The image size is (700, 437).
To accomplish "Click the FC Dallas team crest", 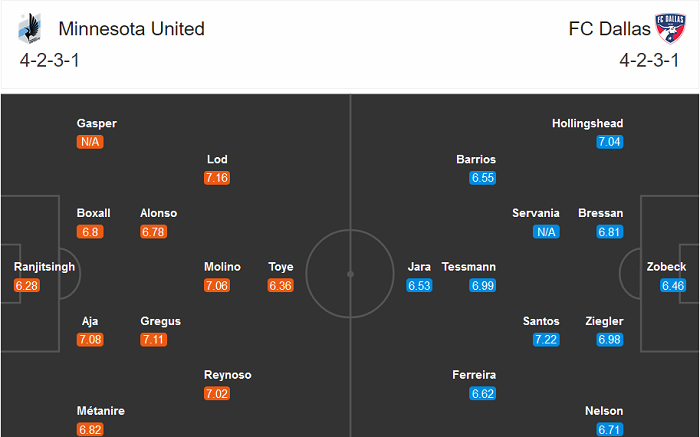I will pyautogui.click(x=667, y=29).
